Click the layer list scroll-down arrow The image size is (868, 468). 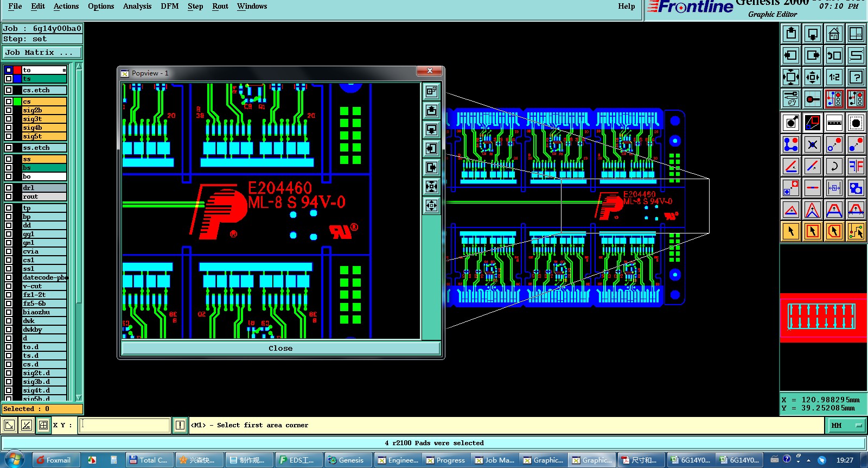[79, 397]
